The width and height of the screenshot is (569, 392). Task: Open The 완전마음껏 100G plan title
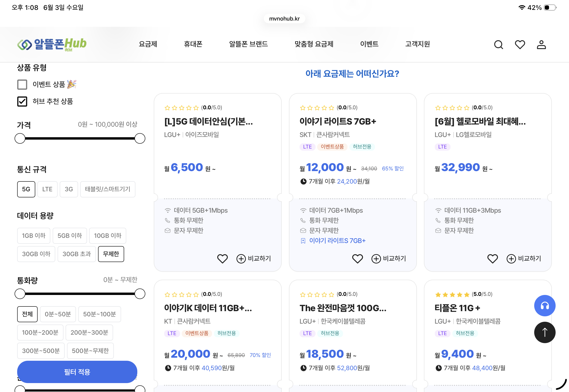(x=343, y=308)
